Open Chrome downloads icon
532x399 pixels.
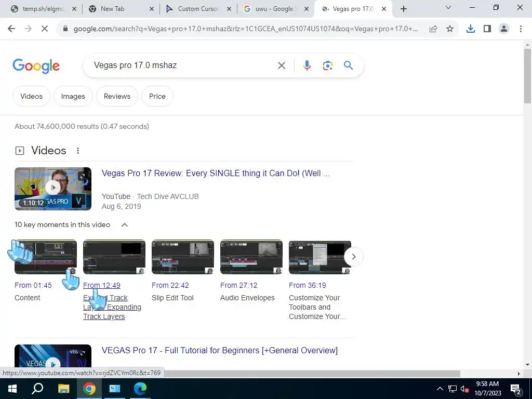471,29
